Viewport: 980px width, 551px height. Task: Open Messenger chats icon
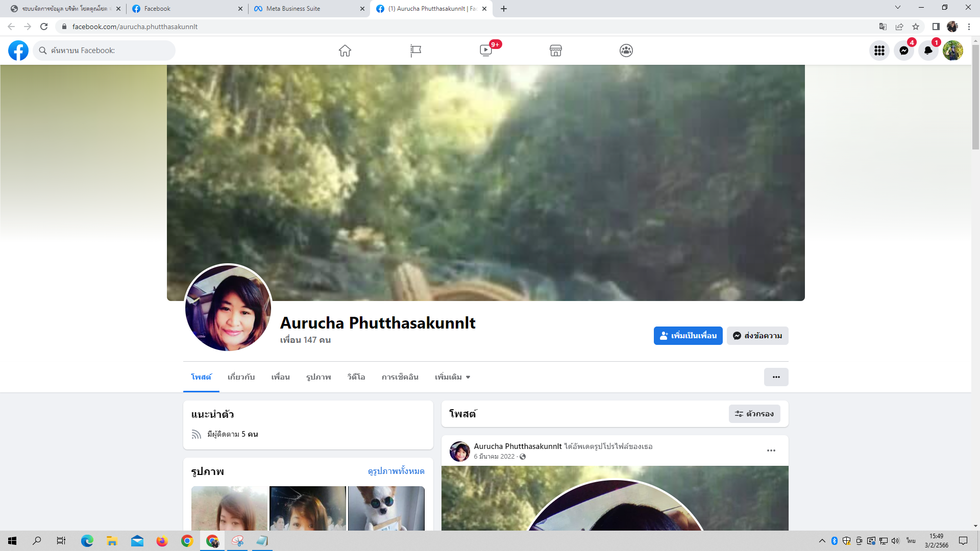903,51
